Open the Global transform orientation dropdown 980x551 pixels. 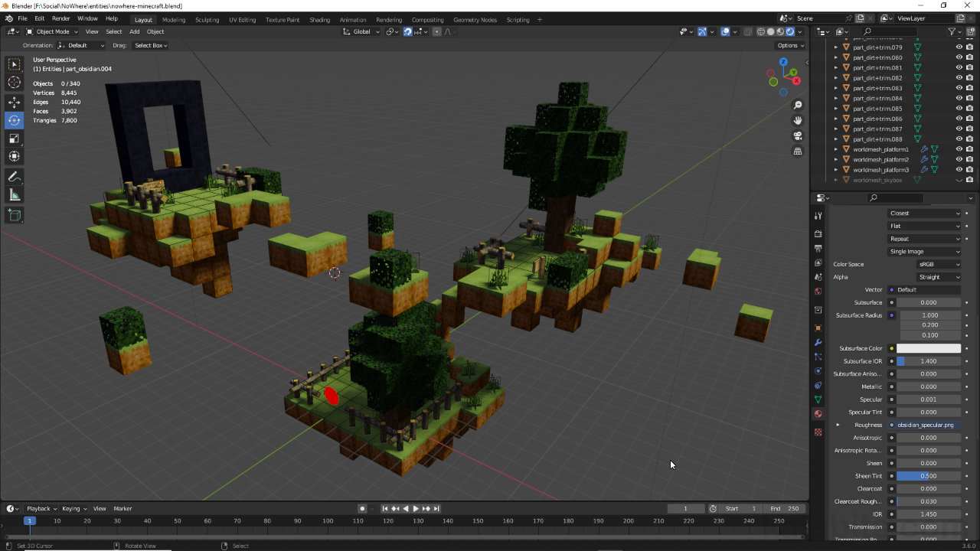[361, 31]
